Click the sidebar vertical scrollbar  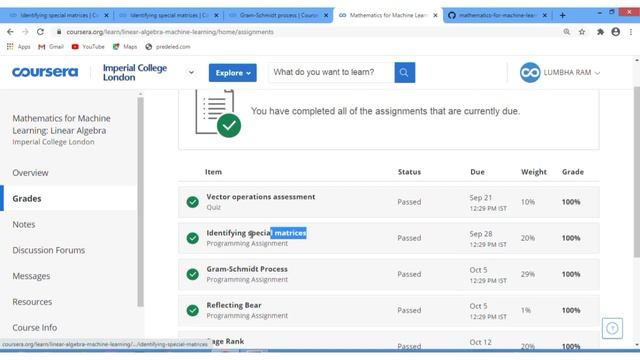[x=140, y=202]
